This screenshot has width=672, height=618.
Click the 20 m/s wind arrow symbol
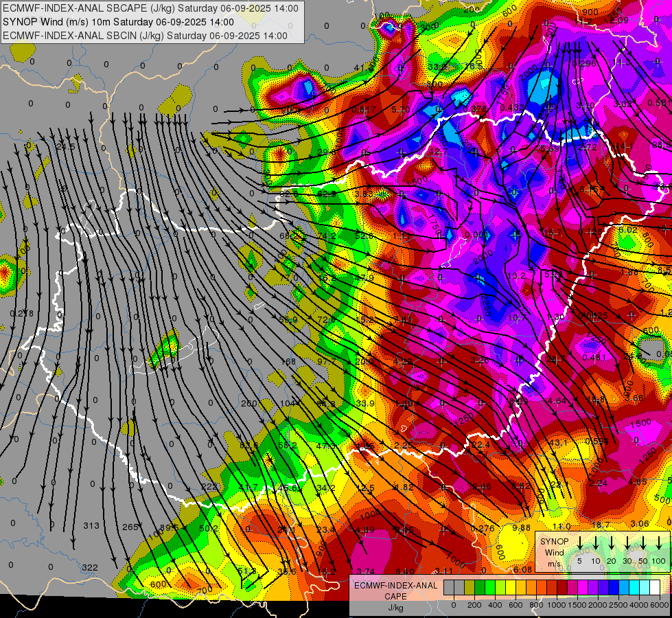coord(612,542)
